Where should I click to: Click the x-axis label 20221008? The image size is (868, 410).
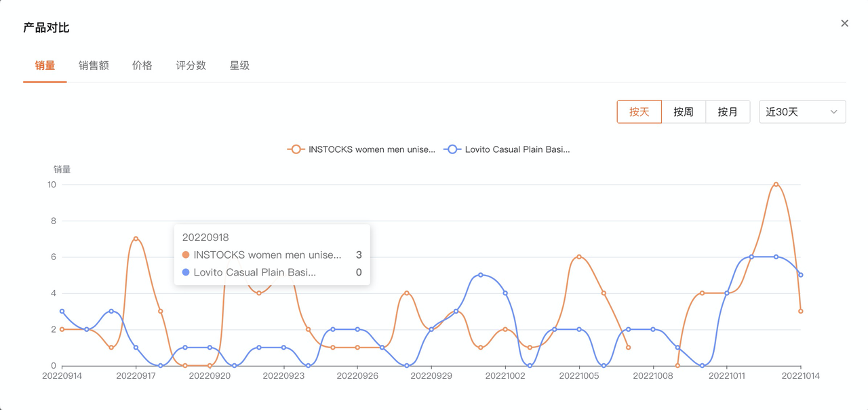pos(653,376)
